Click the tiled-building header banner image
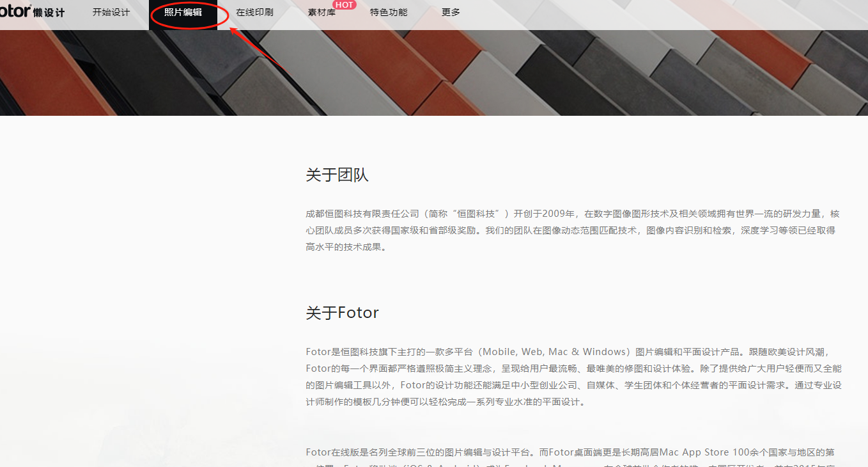868x467 pixels. (x=434, y=72)
